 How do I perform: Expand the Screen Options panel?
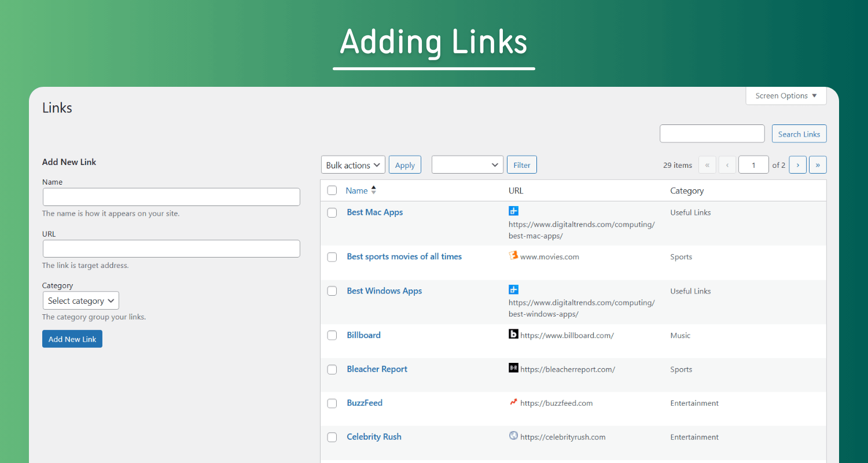pos(786,95)
